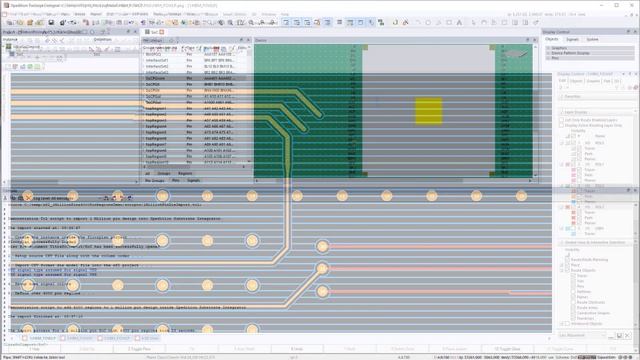Click the Device view horizontal scrollbar

[393, 180]
